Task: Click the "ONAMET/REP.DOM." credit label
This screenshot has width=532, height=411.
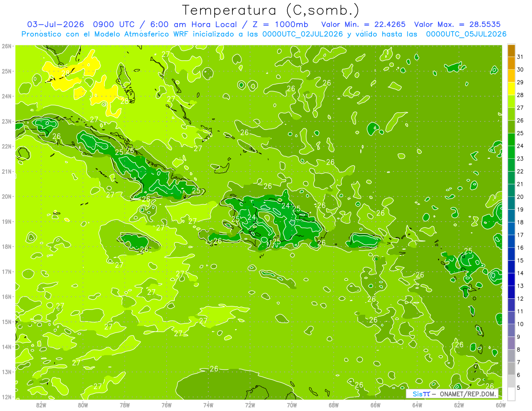Action: (x=468, y=394)
